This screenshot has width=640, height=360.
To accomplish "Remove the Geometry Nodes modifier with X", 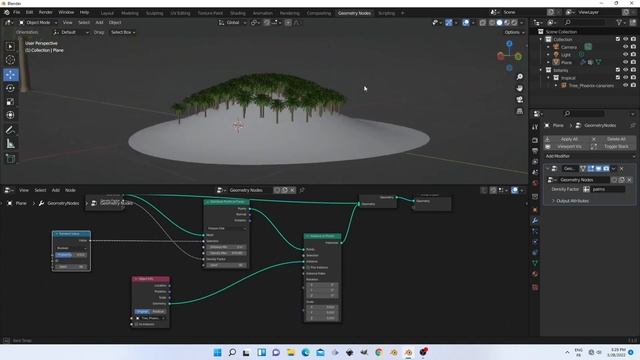I will [622, 169].
